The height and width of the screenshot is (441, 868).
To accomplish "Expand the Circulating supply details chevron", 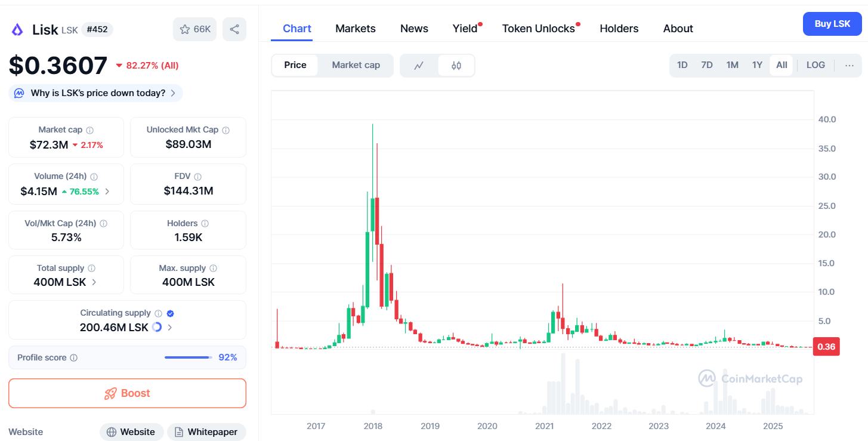I will [170, 328].
